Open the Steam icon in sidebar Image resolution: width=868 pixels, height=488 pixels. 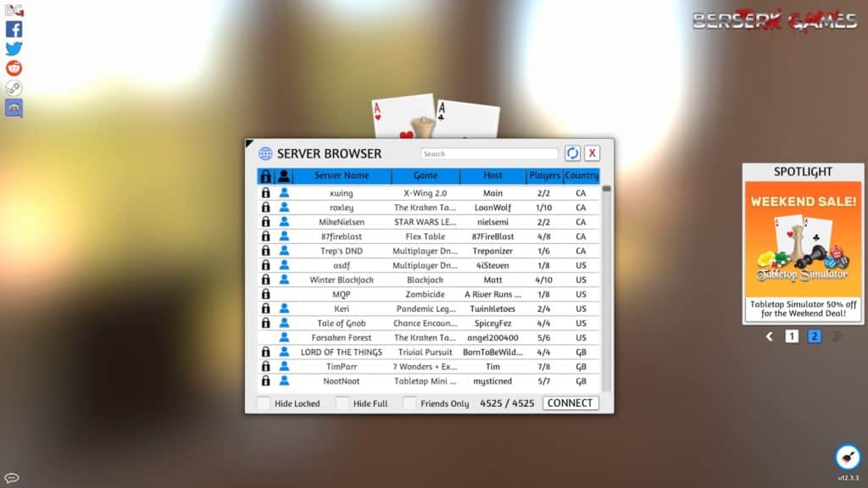coord(14,87)
